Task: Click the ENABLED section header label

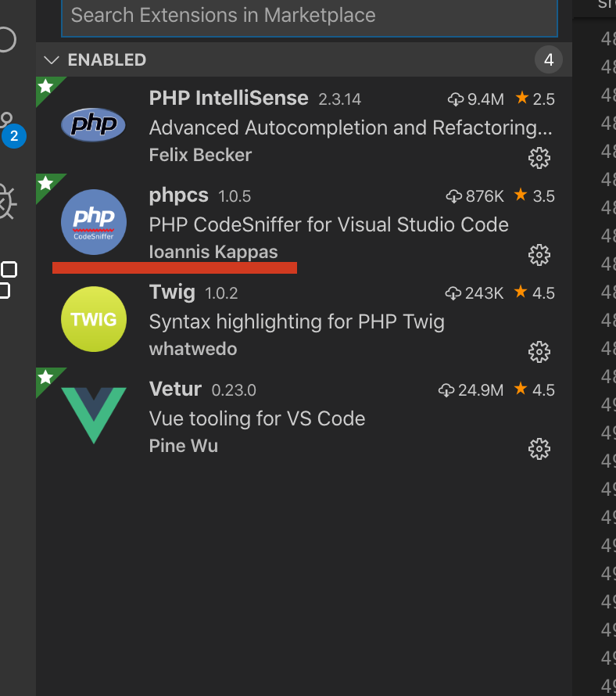Action: tap(107, 60)
